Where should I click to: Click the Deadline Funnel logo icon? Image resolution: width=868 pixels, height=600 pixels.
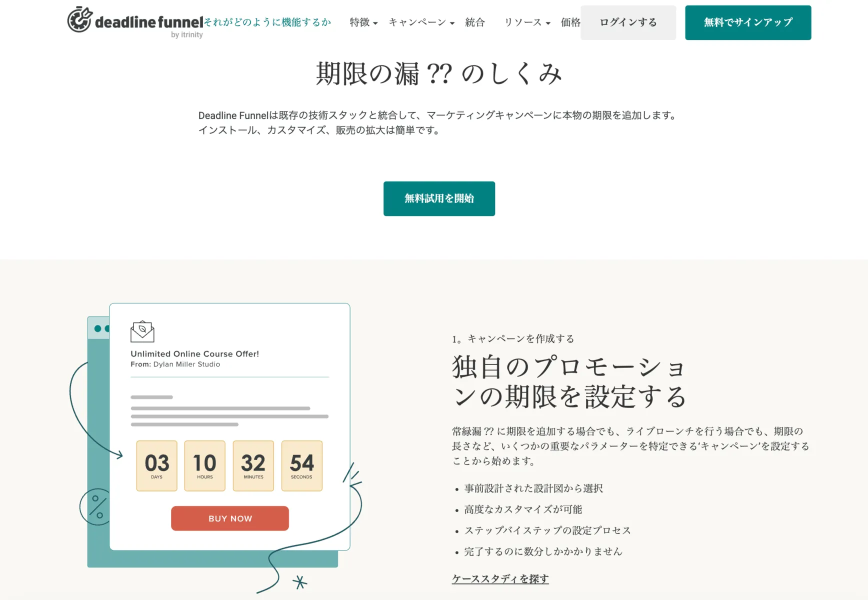coord(80,19)
